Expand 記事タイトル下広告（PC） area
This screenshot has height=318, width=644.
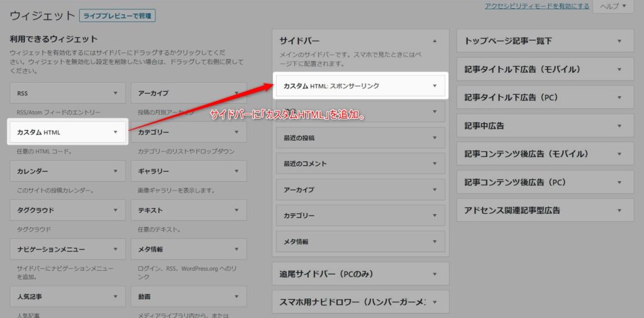click(x=619, y=97)
